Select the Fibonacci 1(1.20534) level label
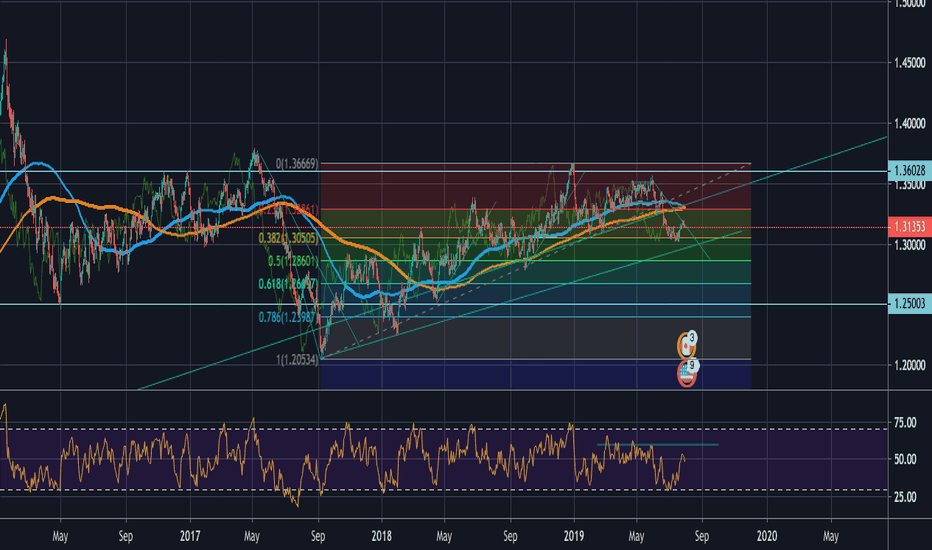This screenshot has height=550, width=932. coord(297,359)
